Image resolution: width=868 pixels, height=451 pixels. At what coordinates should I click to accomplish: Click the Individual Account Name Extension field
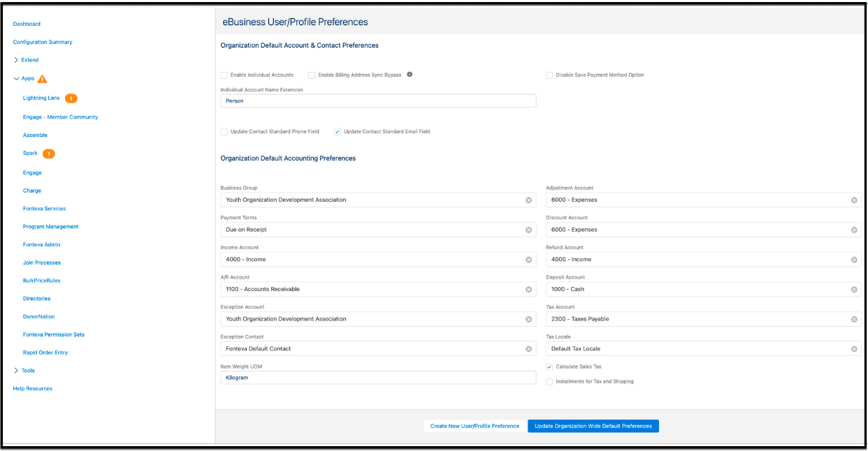[x=378, y=101]
